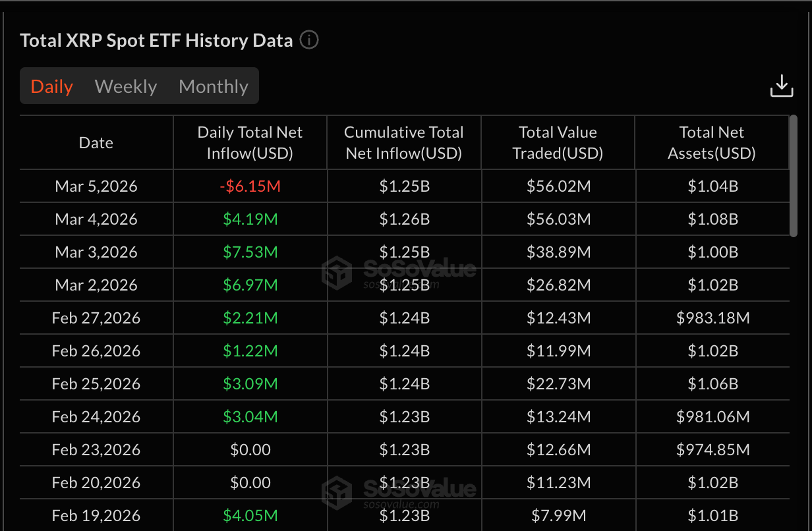Select the -$6.15M net inflow value
Image resolution: width=812 pixels, height=531 pixels.
coord(250,186)
